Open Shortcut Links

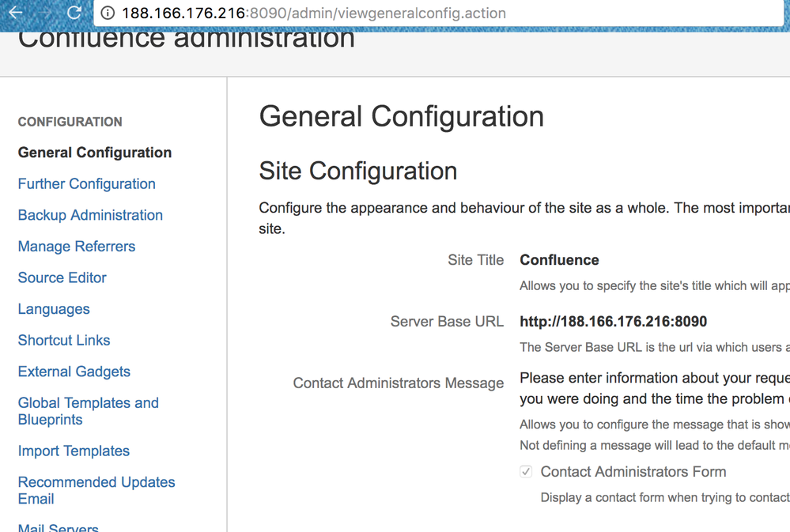coord(64,340)
